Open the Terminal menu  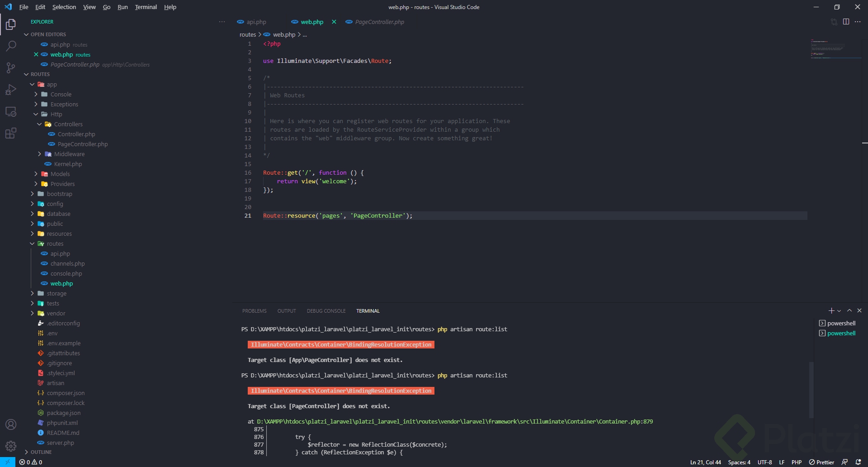coord(146,7)
